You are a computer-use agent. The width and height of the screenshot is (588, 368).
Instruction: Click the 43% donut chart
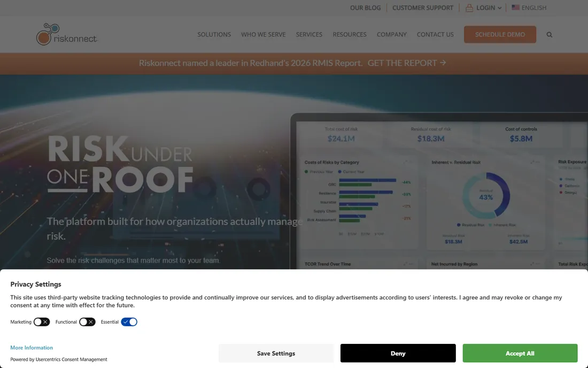tap(486, 196)
